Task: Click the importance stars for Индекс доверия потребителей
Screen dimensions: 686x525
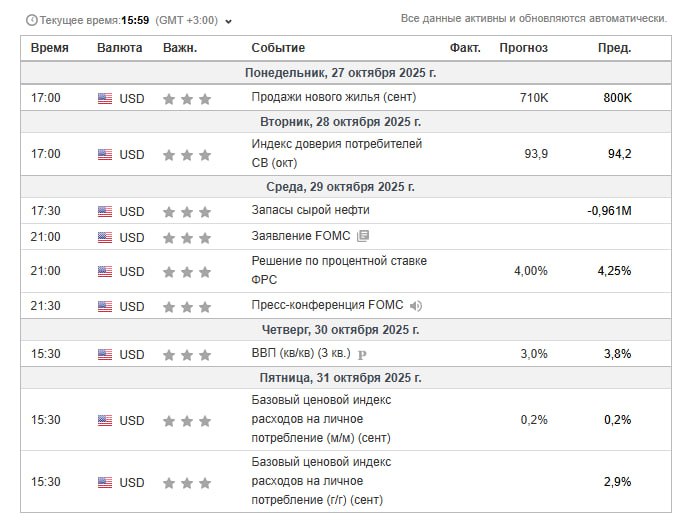Action: pyautogui.click(x=187, y=155)
